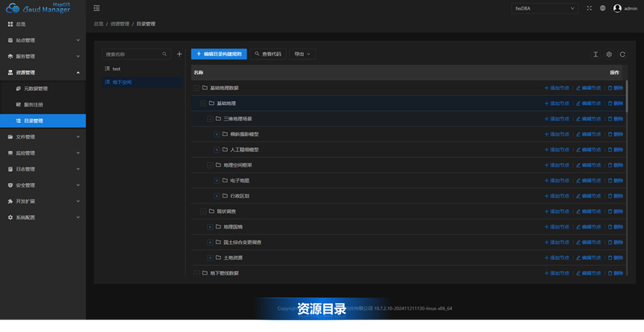Screen dimensions: 644x332
Task: Click the 搜索名称 search input field
Action: (x=133, y=54)
